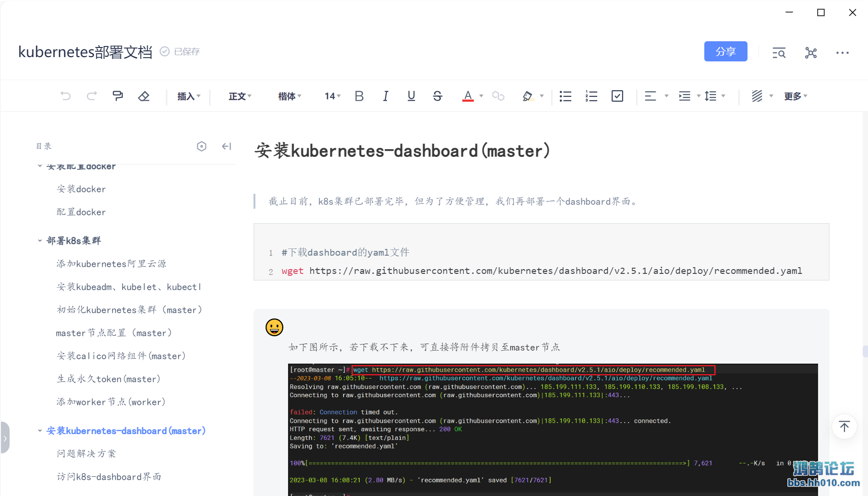Clear formatting with the eraser icon
Screen dimensions: 868x496
pos(144,96)
